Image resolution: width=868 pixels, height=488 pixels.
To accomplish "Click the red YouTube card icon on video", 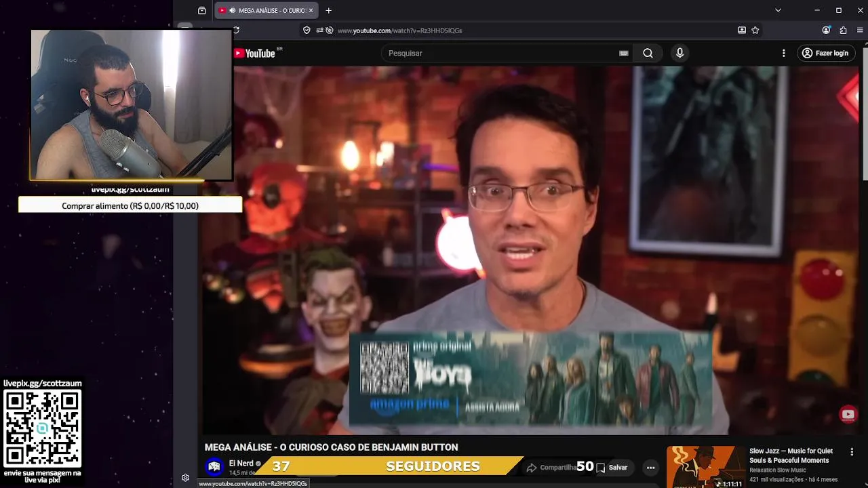I will (x=848, y=415).
